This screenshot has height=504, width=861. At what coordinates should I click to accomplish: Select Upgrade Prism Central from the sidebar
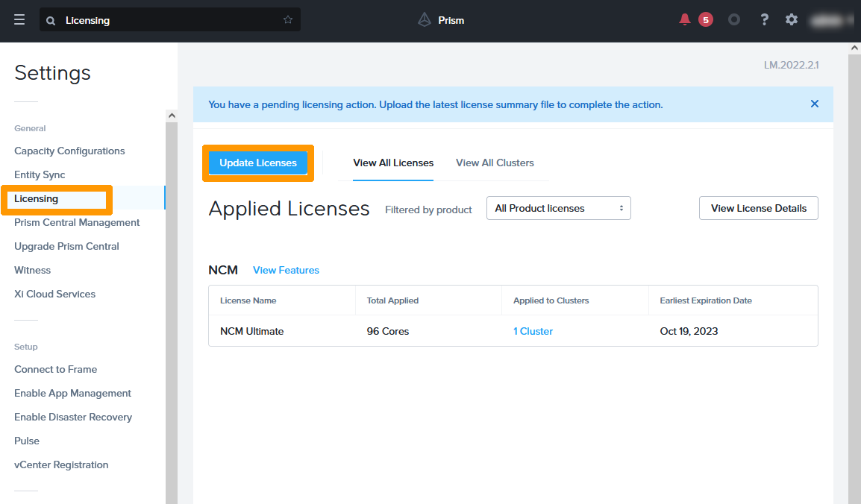pos(66,246)
